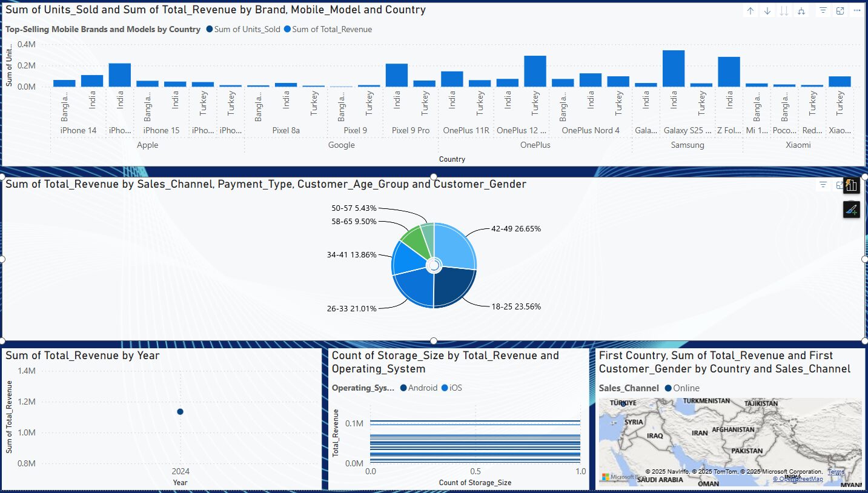
Task: Open the Terms link on the map
Action: (836, 472)
